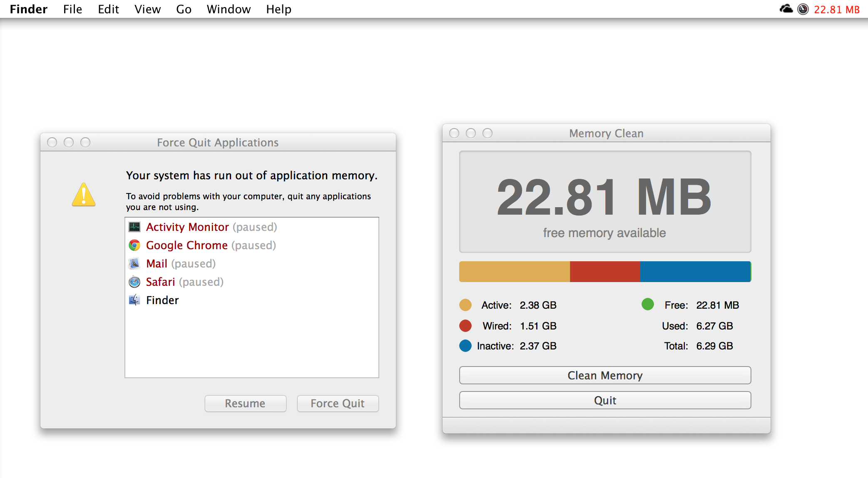
Task: Click the Quit button in Memory Clean
Action: click(605, 400)
